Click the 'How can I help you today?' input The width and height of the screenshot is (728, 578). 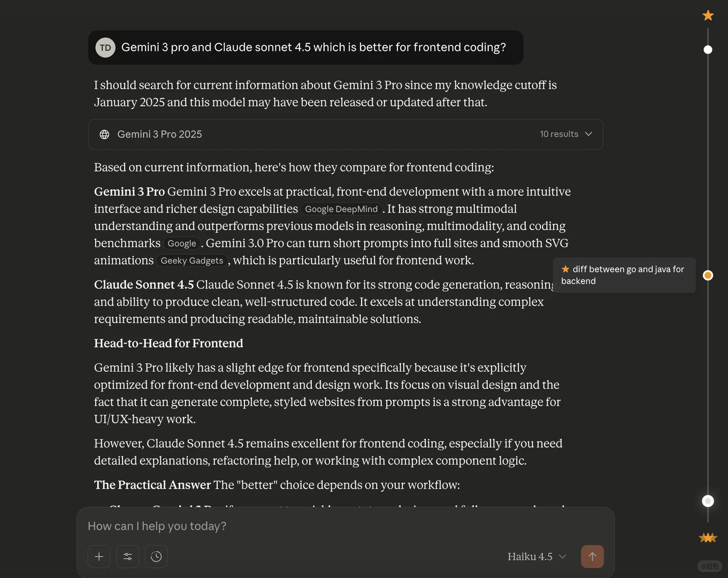coord(321,526)
